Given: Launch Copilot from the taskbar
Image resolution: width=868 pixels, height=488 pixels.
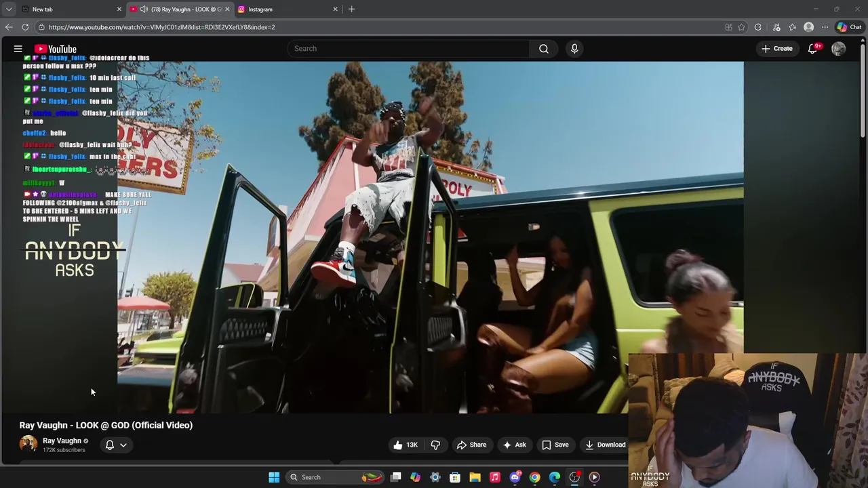Looking at the screenshot, I should coord(416,477).
